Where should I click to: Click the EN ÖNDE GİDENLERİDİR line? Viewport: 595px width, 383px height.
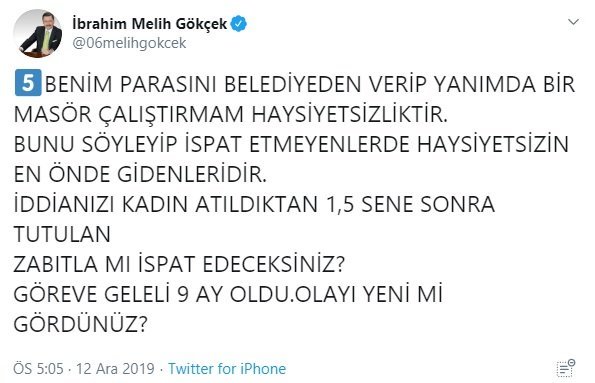pos(140,174)
